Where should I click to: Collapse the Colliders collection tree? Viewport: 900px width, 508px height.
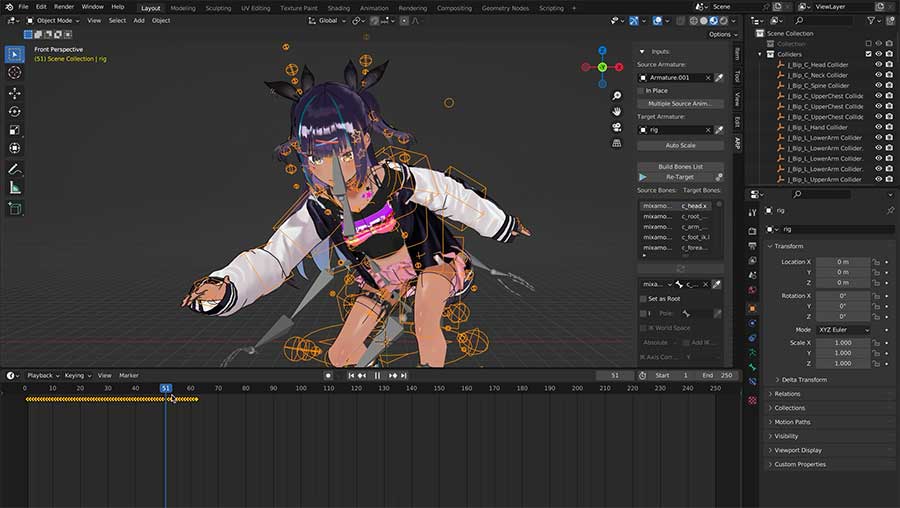[x=760, y=55]
